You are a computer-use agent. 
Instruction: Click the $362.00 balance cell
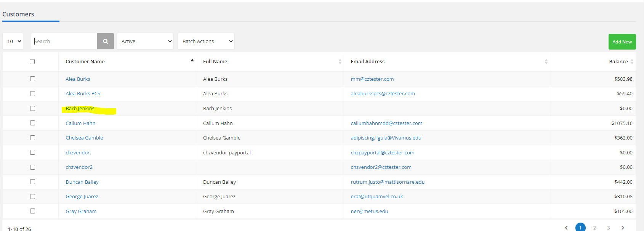point(623,138)
